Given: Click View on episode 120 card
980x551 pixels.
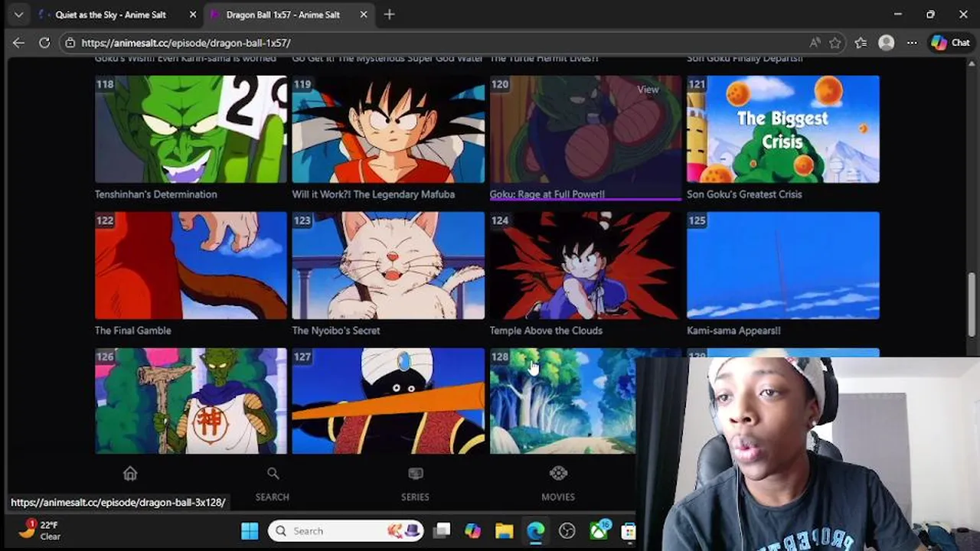Looking at the screenshot, I should point(648,90).
